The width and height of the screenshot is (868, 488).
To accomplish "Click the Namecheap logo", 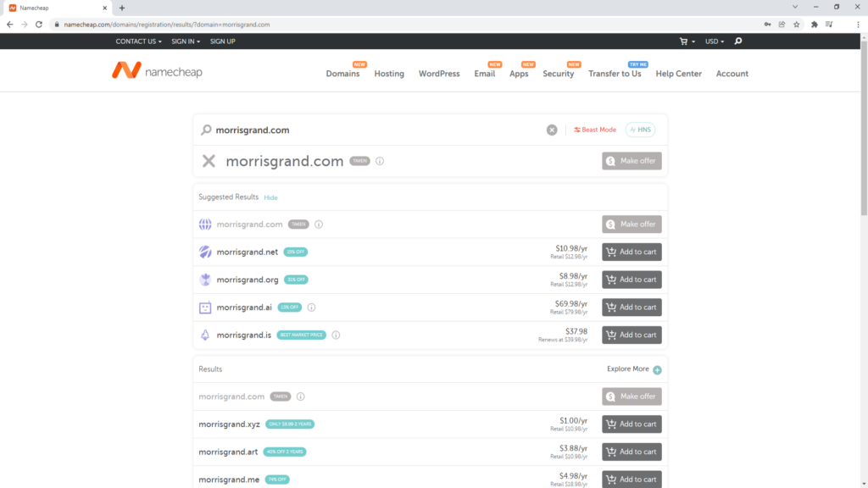I will (x=157, y=71).
